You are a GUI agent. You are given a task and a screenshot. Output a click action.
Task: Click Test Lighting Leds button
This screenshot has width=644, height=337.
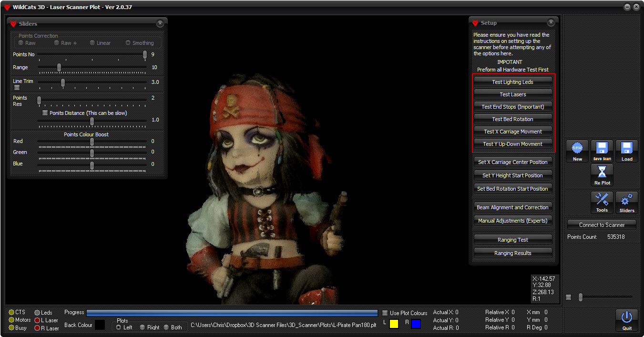[513, 82]
